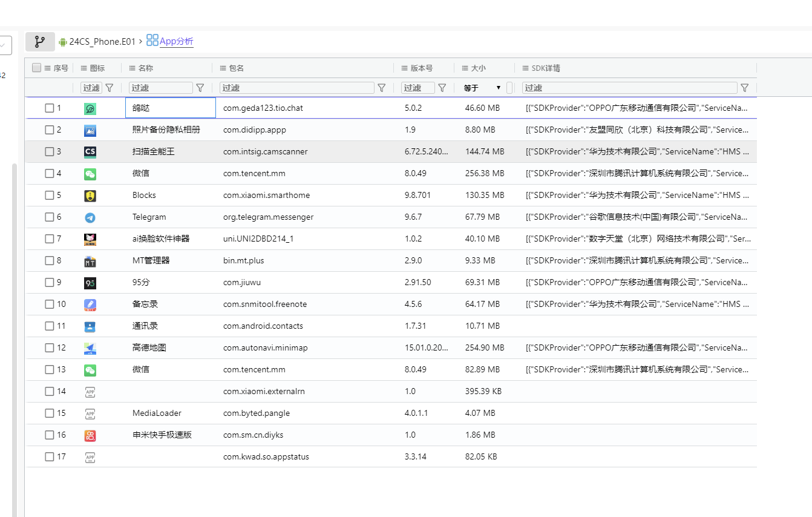This screenshot has height=517, width=812.
Task: Click the 鸽哒 app icon
Action: [90, 108]
